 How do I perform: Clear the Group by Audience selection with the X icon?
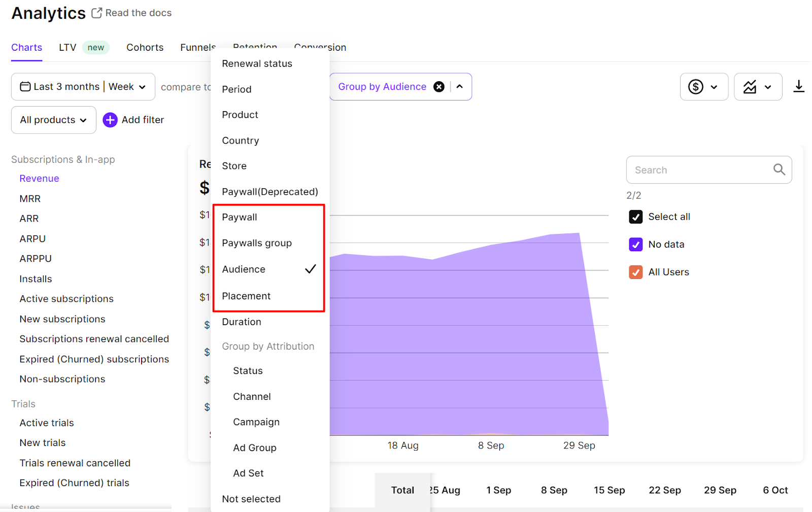(x=439, y=87)
